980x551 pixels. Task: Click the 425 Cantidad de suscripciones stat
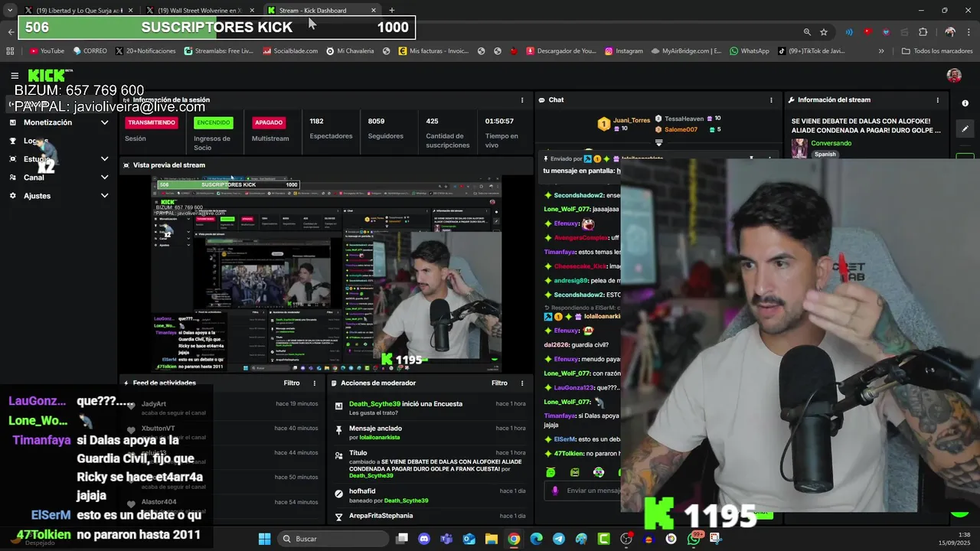448,132
